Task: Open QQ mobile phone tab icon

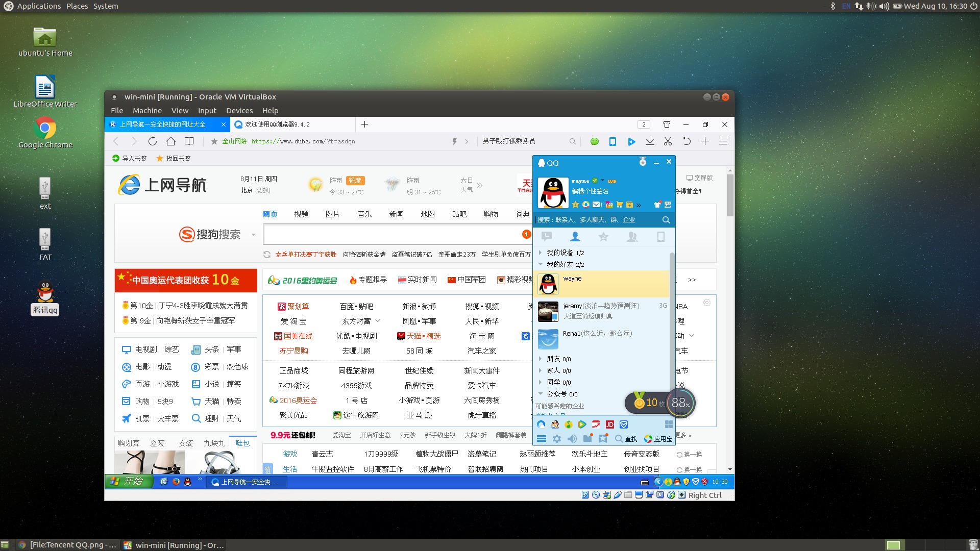Action: point(661,237)
